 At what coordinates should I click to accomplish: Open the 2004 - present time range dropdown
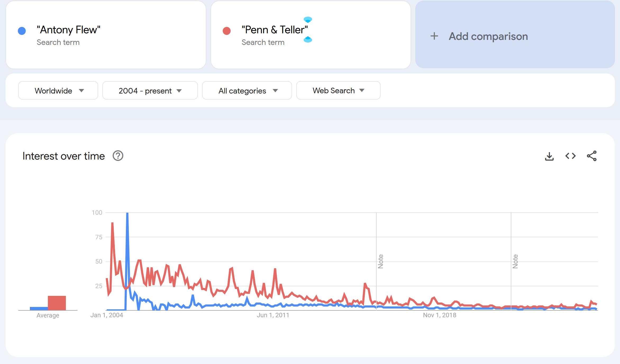(150, 91)
